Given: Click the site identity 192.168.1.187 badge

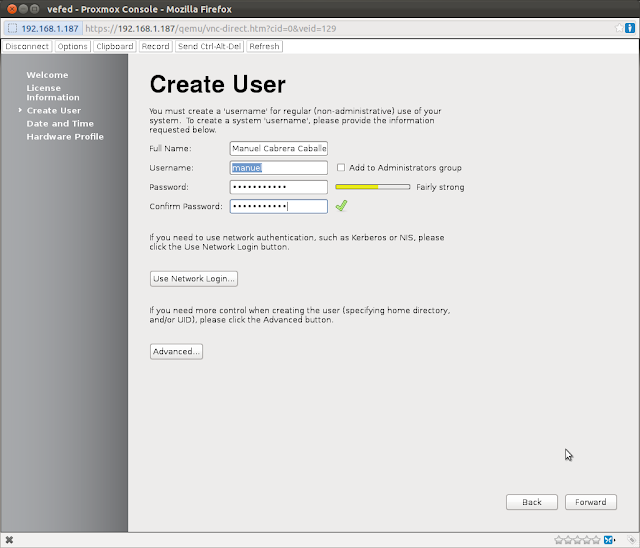Looking at the screenshot, I should (43, 29).
